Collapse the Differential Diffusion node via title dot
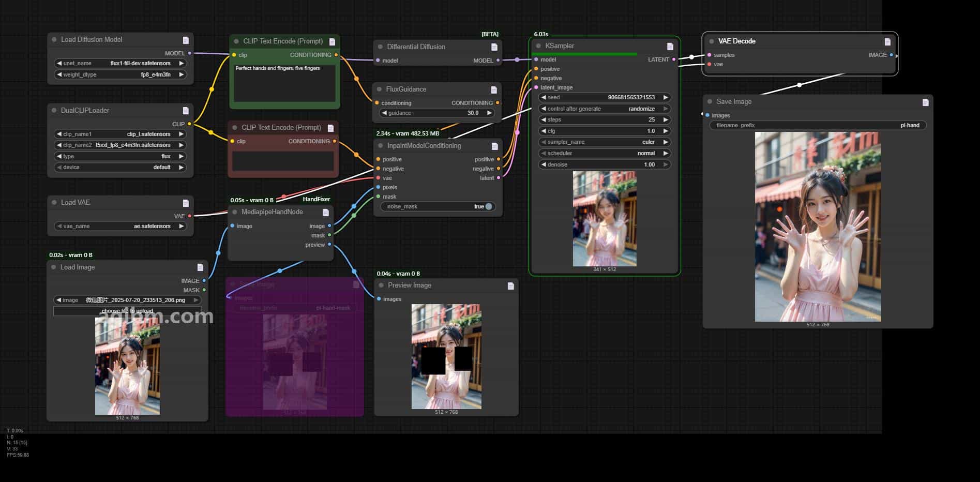The width and height of the screenshot is (980, 482). point(380,47)
